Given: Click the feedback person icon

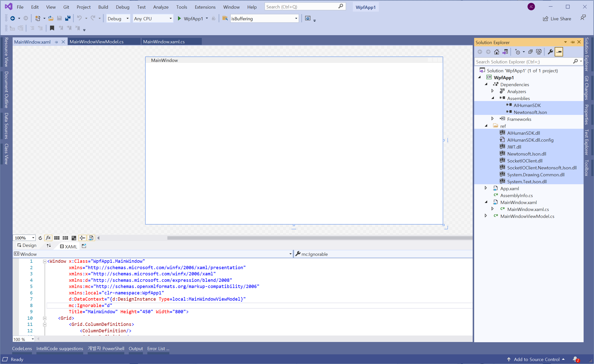Looking at the screenshot, I should [583, 18].
